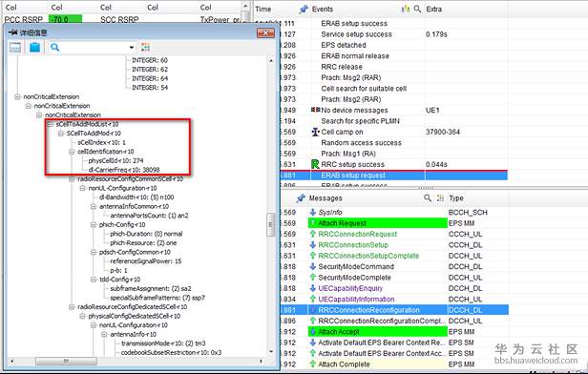The image size is (588, 374).
Task: Click the SecurityModeCommand arrow icon
Action: tap(313, 266)
